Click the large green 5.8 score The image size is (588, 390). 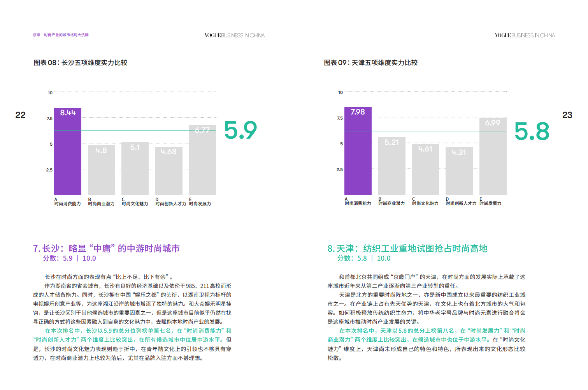coord(532,132)
